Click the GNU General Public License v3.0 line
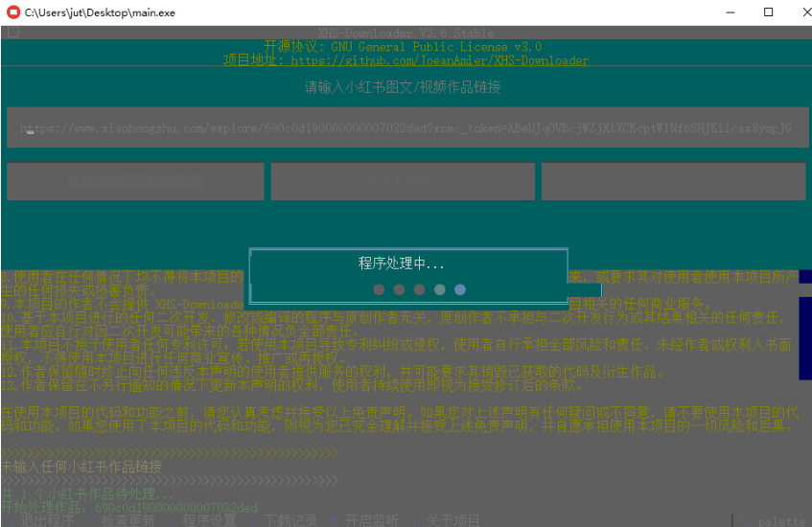The height and width of the screenshot is (527, 812). click(403, 47)
